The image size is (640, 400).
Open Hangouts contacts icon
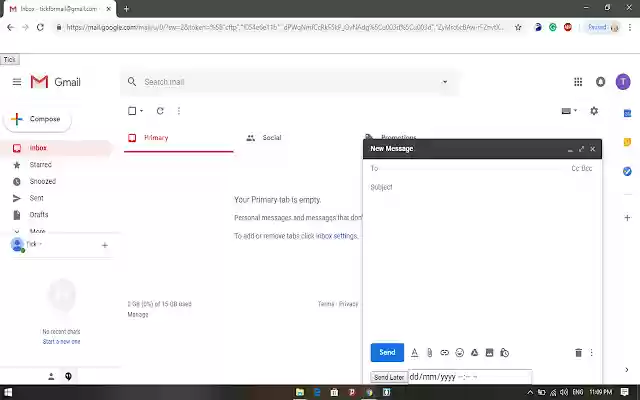click(51, 376)
